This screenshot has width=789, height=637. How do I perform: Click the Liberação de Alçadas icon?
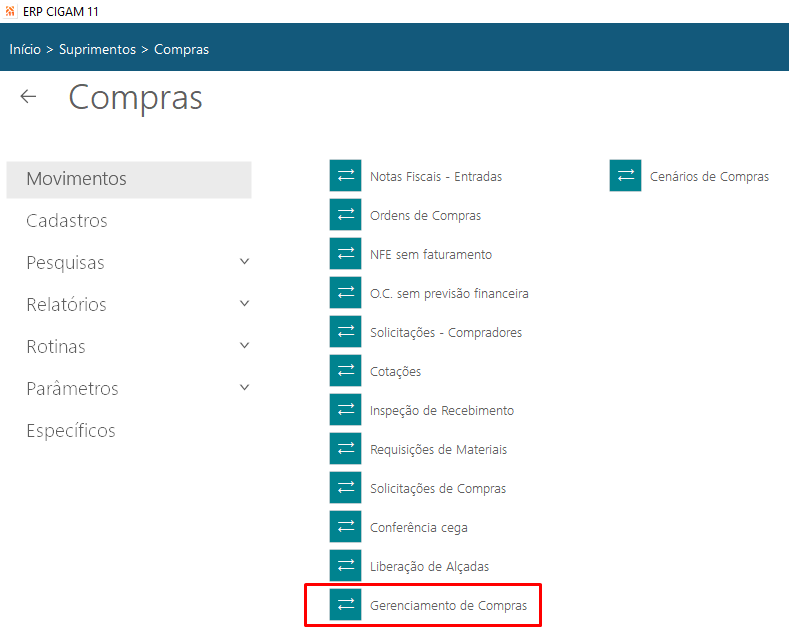pos(345,566)
